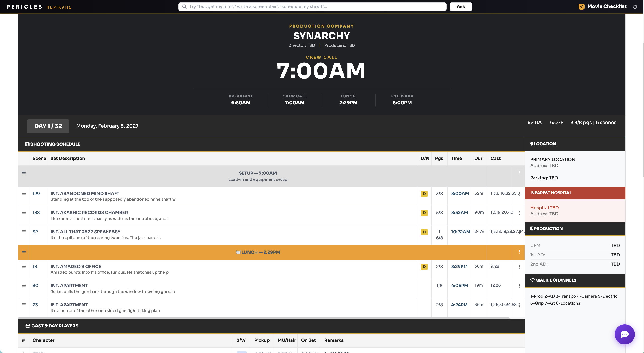The image size is (644, 353).
Task: Click the power icon beside Movie Checklist
Action: [x=635, y=7]
